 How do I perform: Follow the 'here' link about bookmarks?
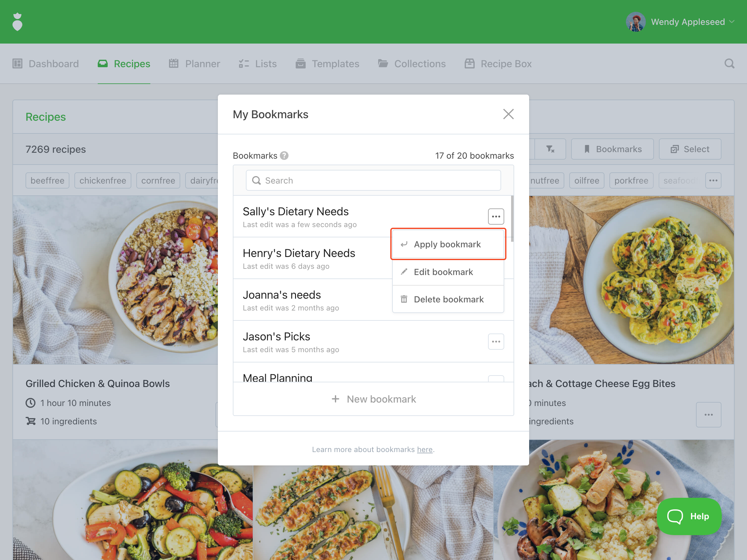click(425, 449)
